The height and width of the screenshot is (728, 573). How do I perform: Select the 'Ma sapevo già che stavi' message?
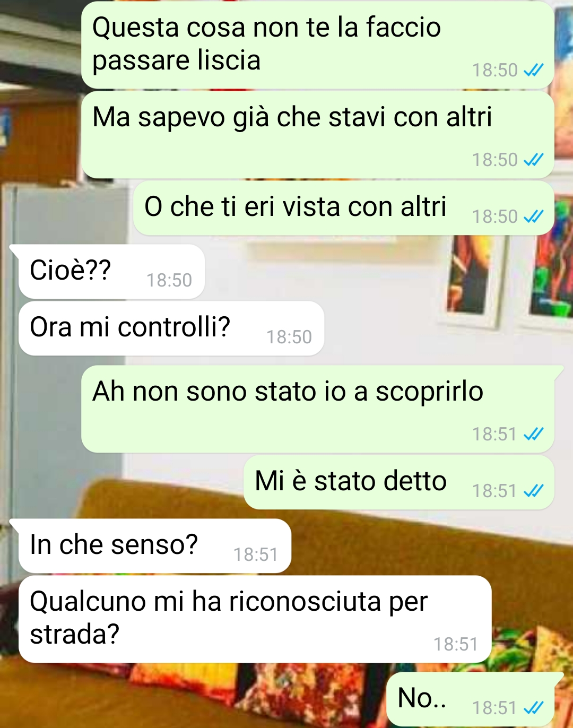tap(318, 135)
